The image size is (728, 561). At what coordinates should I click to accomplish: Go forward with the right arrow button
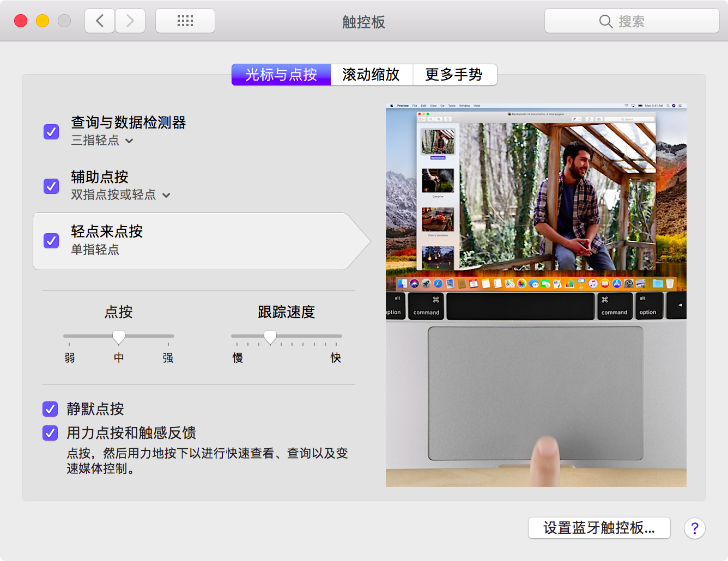tap(130, 21)
